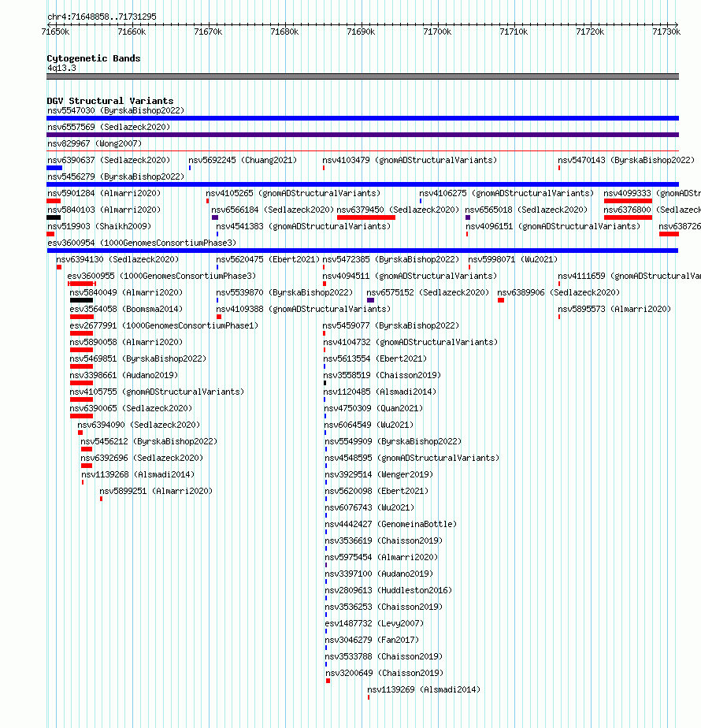Image resolution: width=701 pixels, height=728 pixels.
Task: Click esv1487732 (Levy2007) label
Action: click(374, 623)
